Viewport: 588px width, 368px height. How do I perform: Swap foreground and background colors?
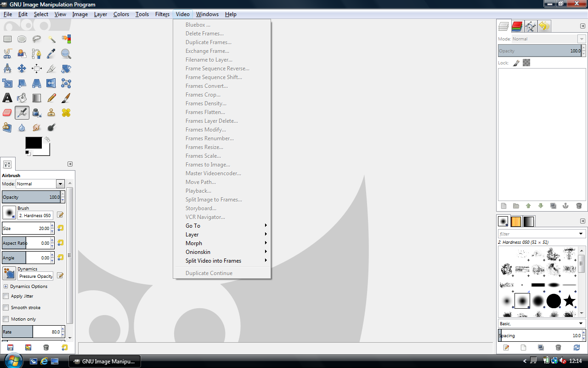[x=47, y=139]
